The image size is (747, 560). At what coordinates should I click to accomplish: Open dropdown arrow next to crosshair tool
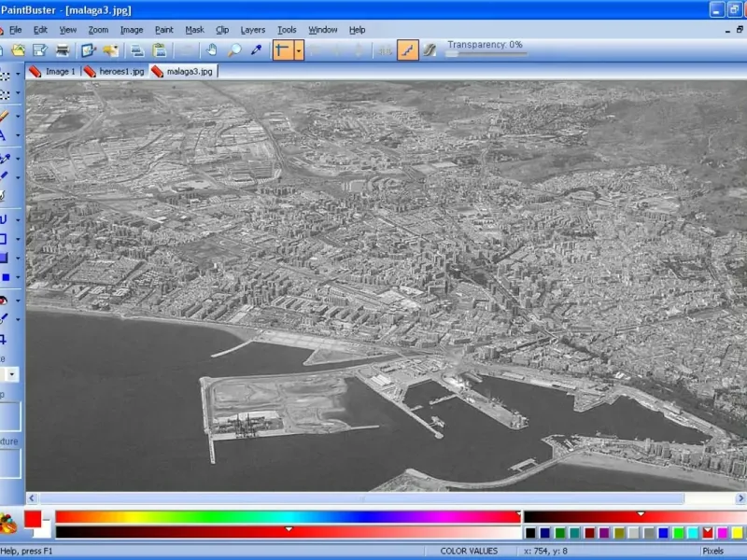tap(299, 50)
